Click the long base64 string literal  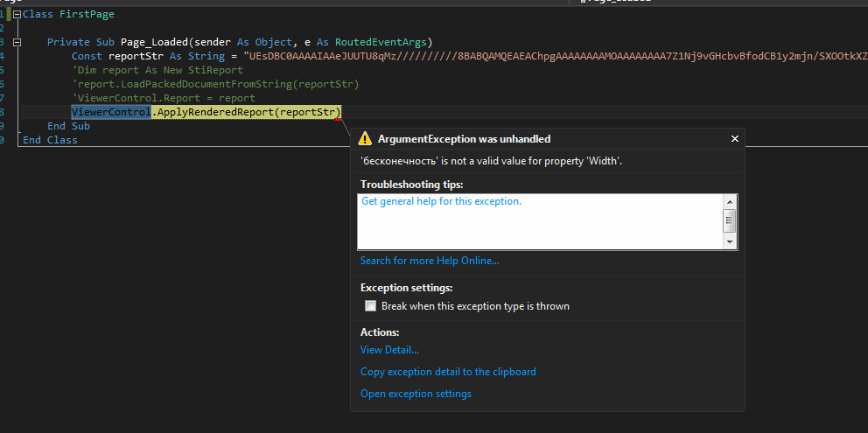(x=556, y=56)
